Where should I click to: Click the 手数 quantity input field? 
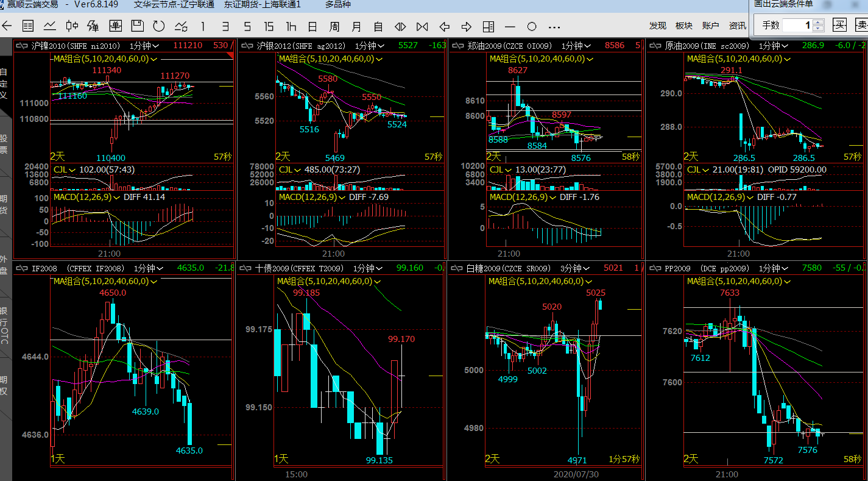pyautogui.click(x=797, y=25)
